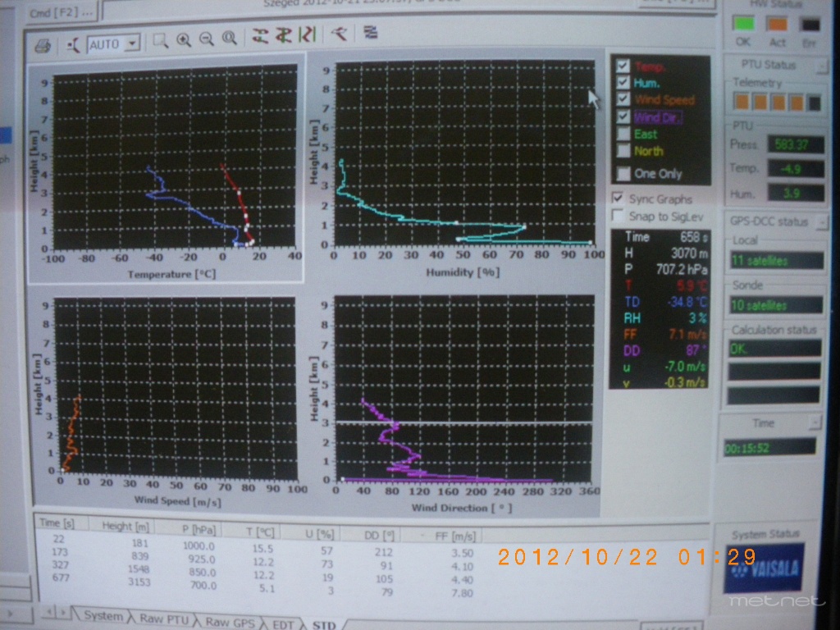Toggle the Sync Graphs checkbox
This screenshot has width=840, height=630.
coord(619,199)
